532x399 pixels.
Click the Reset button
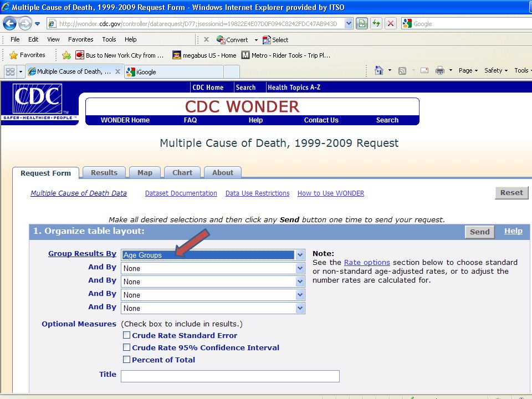511,193
